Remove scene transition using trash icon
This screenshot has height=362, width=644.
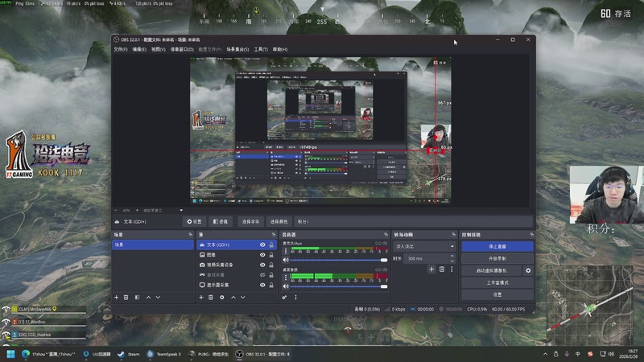click(442, 269)
